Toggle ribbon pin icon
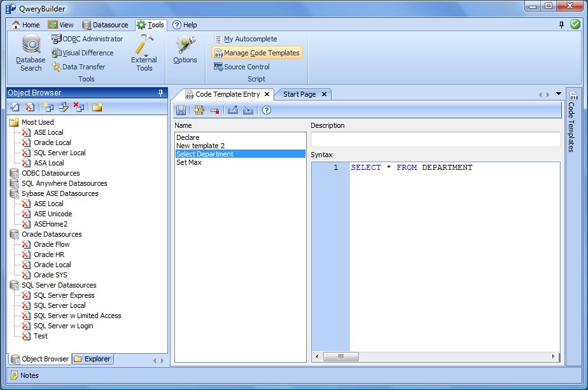The width and height of the screenshot is (588, 390). [561, 25]
